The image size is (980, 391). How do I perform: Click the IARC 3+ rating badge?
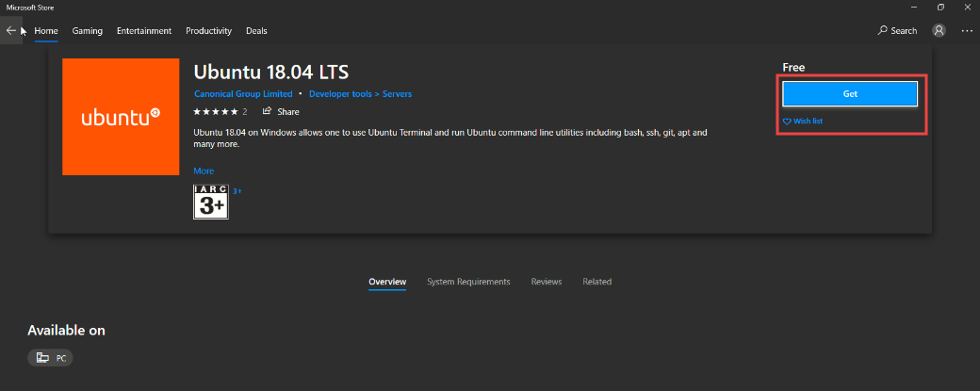(211, 202)
